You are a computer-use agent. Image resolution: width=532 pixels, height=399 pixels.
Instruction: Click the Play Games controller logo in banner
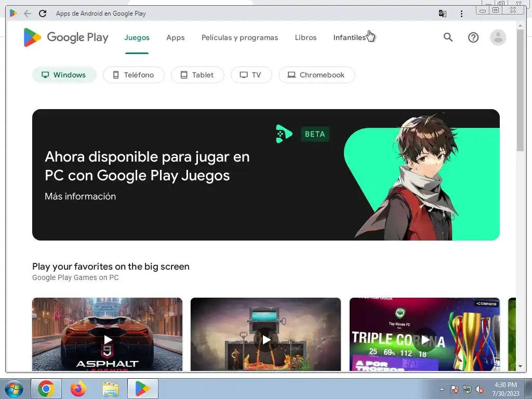(284, 134)
